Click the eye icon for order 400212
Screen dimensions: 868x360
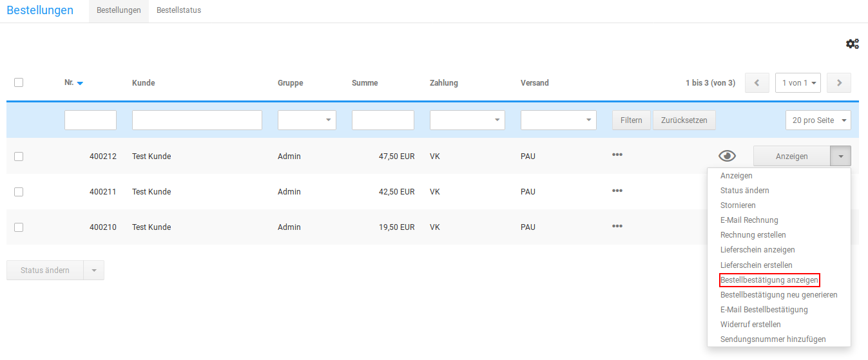727,156
